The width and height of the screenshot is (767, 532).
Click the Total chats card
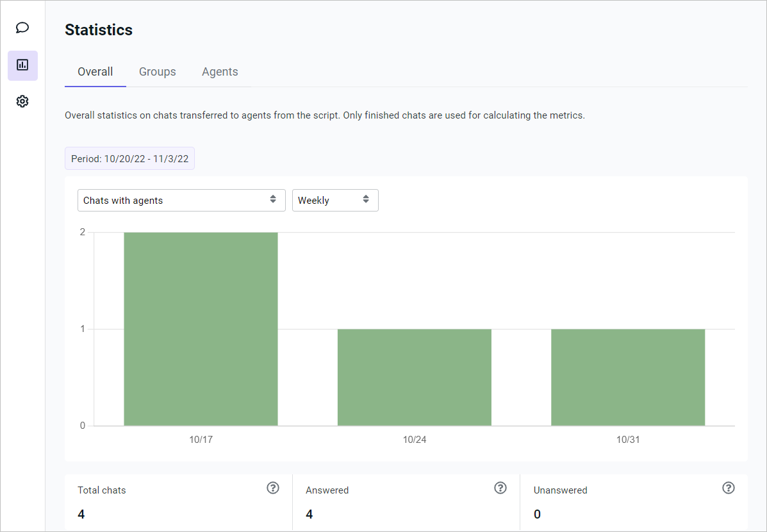tap(178, 503)
